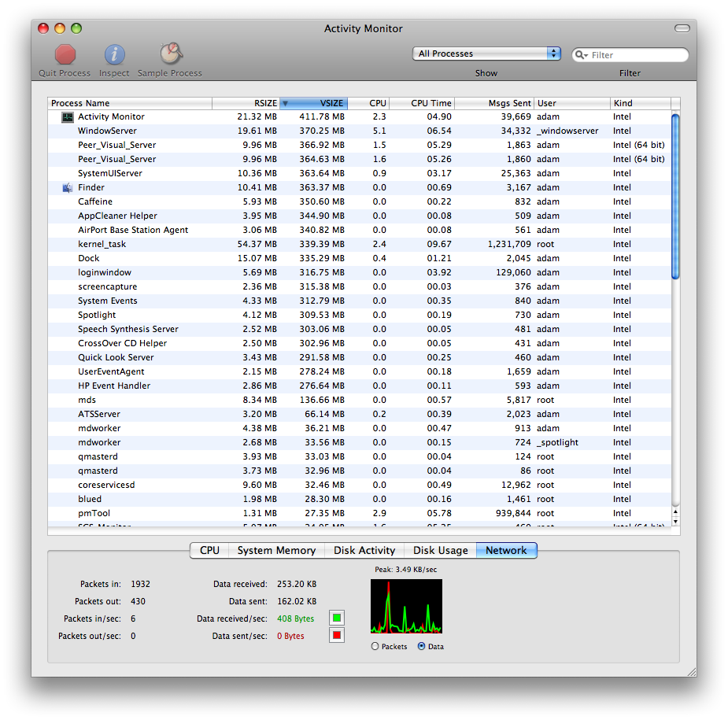Select the Packets radio button

click(375, 646)
